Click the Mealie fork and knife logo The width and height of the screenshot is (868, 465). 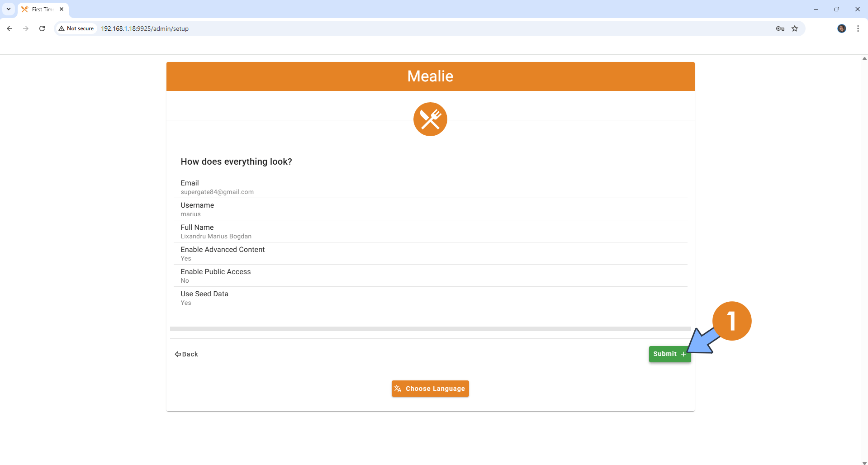coord(430,119)
